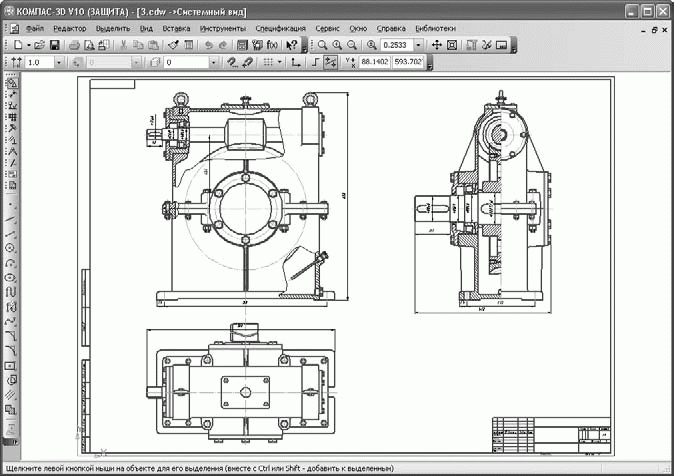Save the drawing with the floppy icon

tap(55, 45)
